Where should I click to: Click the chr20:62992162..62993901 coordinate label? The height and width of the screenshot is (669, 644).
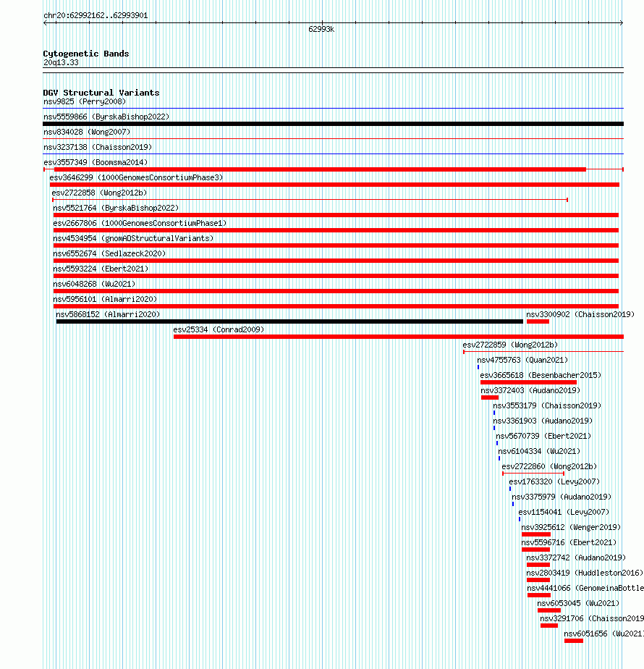[96, 15]
